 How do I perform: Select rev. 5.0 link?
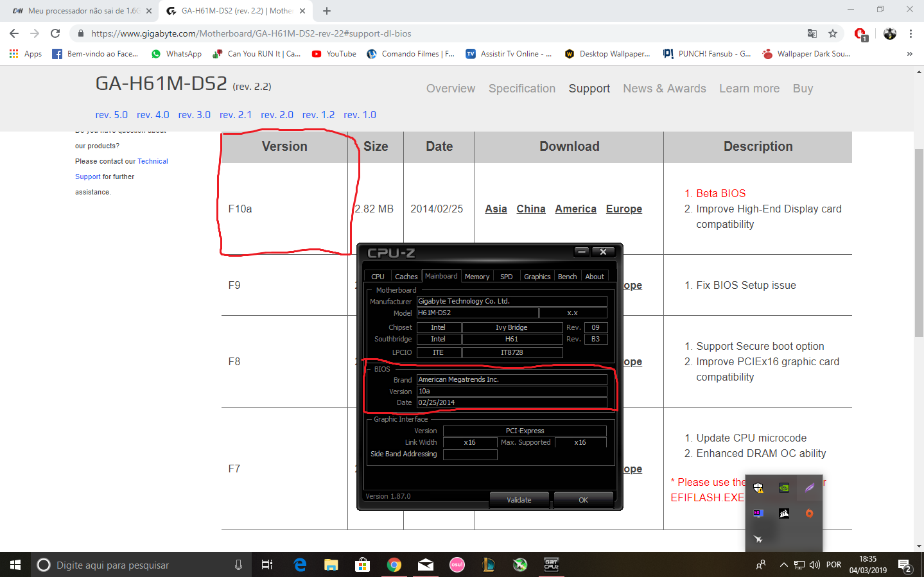112,115
